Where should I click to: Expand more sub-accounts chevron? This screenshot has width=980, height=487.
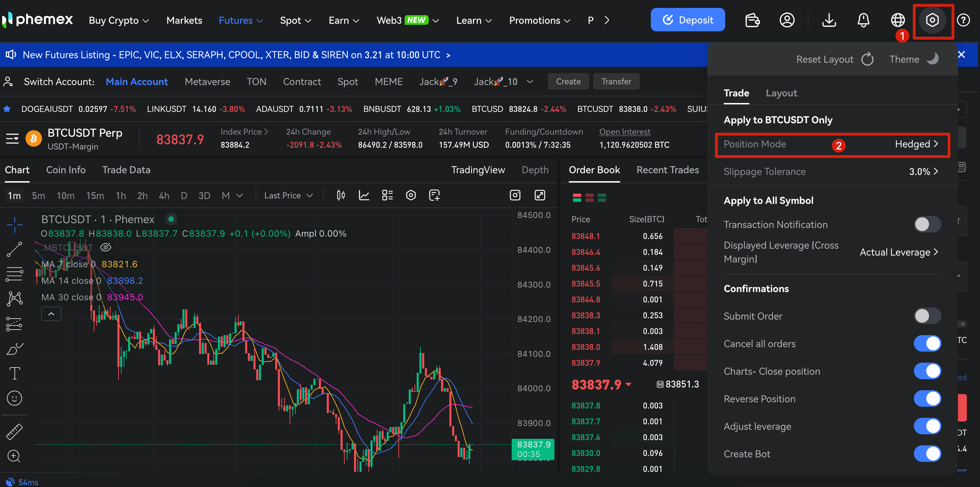click(530, 81)
